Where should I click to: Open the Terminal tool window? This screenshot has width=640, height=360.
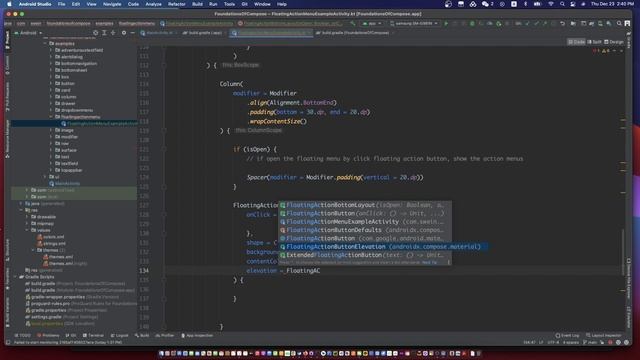coord(93,336)
